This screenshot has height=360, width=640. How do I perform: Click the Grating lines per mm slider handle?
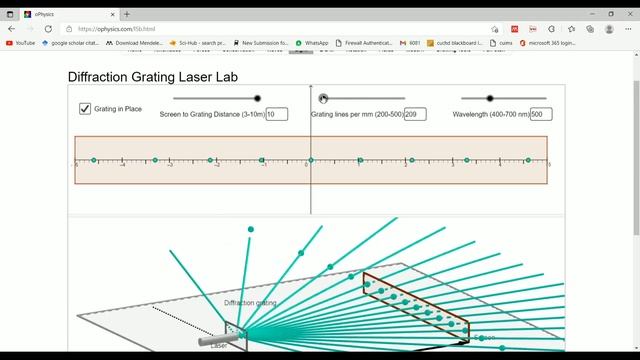click(x=323, y=98)
